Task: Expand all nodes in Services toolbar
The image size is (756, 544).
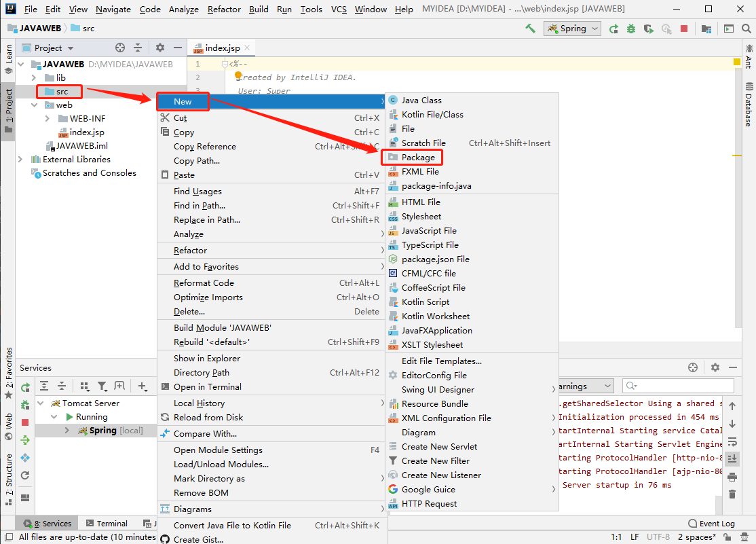Action: click(x=44, y=386)
